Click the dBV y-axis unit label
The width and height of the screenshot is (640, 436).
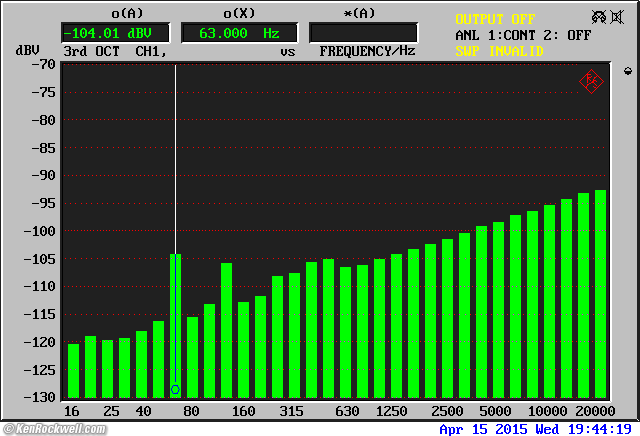tap(26, 51)
